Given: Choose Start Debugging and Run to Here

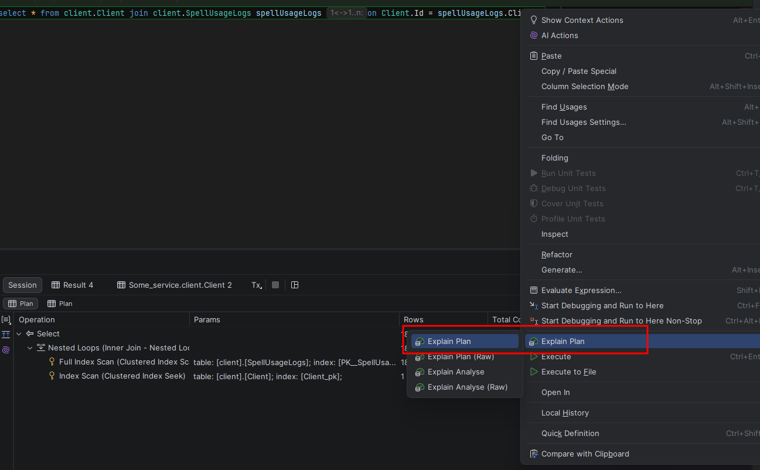Looking at the screenshot, I should 602,306.
